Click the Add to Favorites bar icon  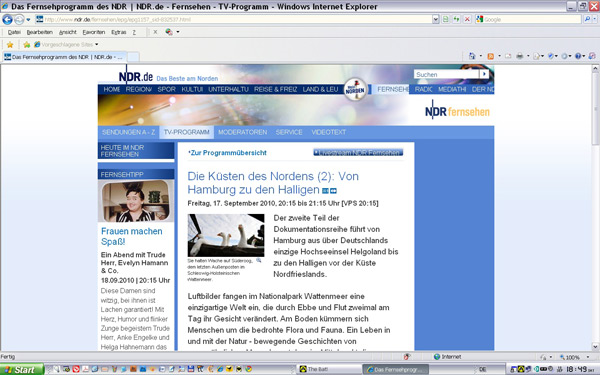26,45
